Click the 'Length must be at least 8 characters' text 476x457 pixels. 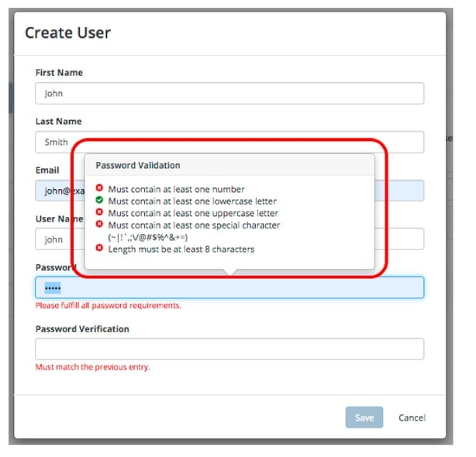[181, 249]
